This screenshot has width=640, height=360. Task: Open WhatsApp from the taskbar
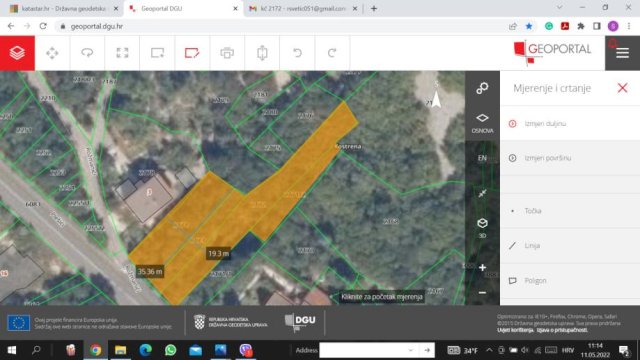[x=171, y=350]
